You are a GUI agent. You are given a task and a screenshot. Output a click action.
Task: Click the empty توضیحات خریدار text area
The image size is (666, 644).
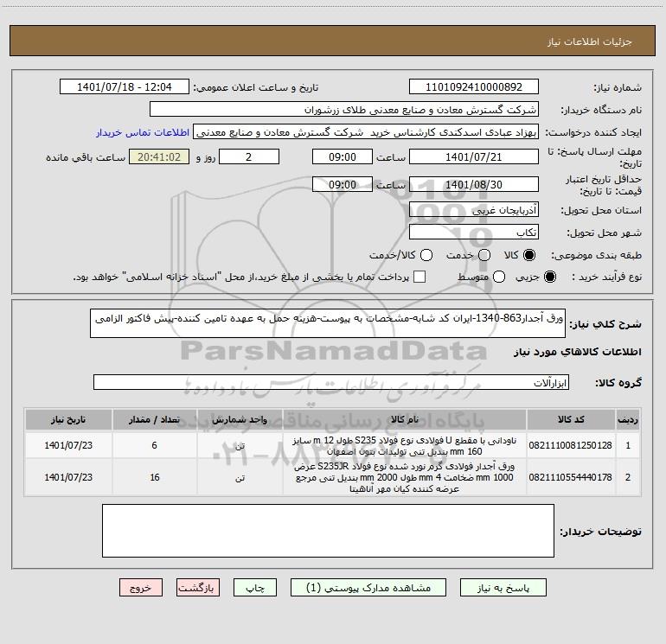point(328,531)
